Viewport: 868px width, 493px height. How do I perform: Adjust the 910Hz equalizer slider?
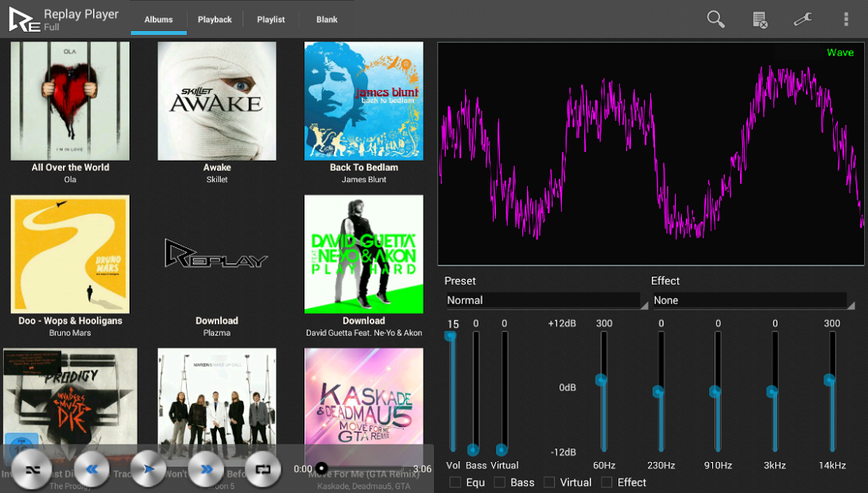point(718,391)
